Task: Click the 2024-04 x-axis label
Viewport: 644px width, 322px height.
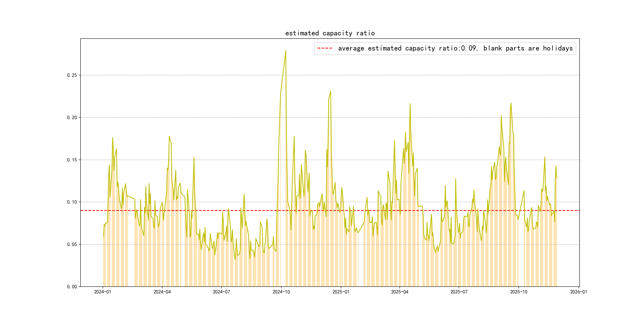Action: [162, 292]
